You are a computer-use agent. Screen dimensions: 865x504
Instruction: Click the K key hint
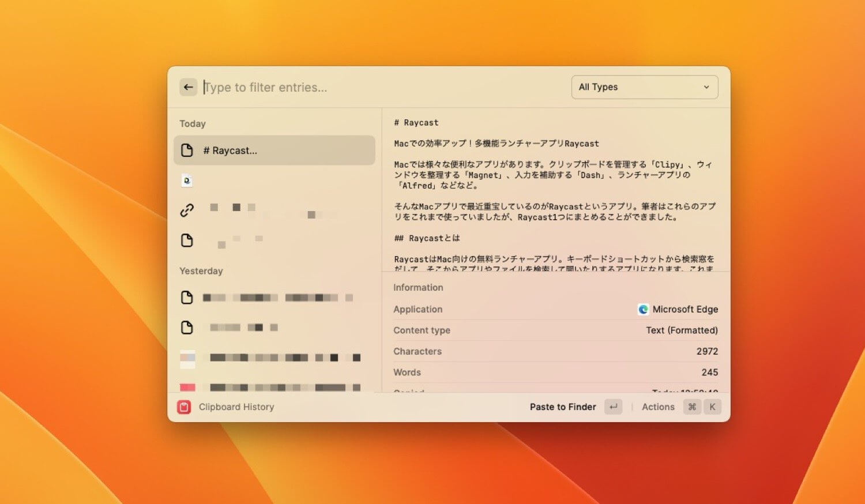click(713, 407)
